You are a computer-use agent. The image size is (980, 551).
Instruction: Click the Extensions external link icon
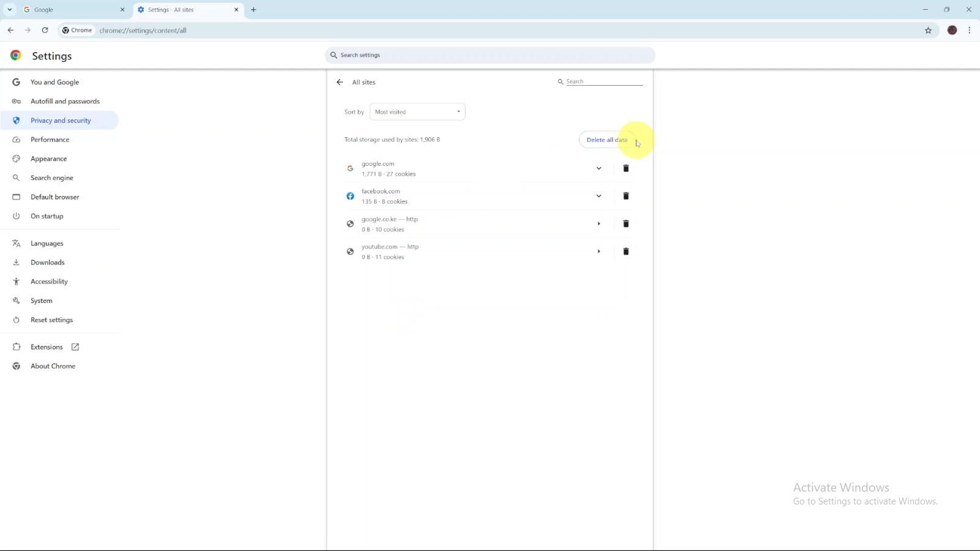pyautogui.click(x=75, y=347)
